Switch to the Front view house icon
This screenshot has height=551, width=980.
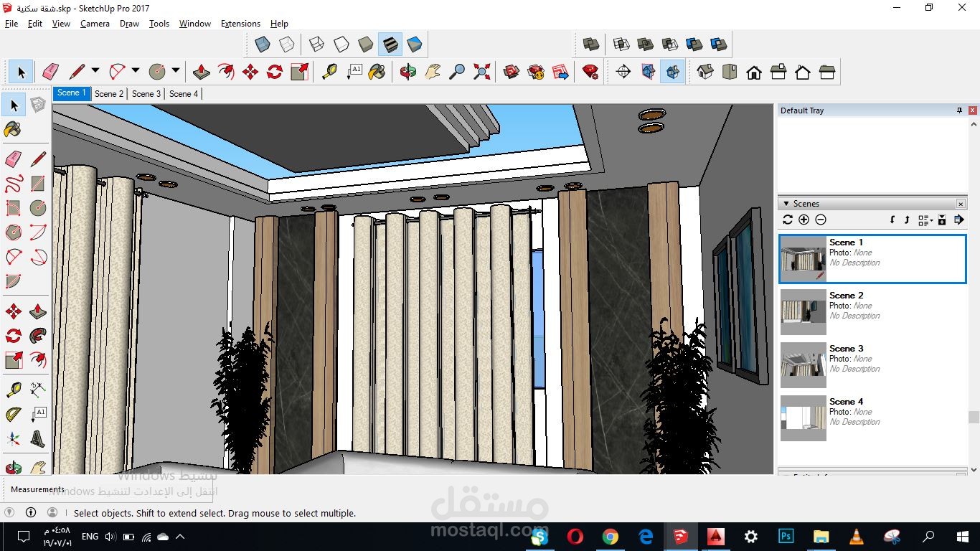[754, 72]
